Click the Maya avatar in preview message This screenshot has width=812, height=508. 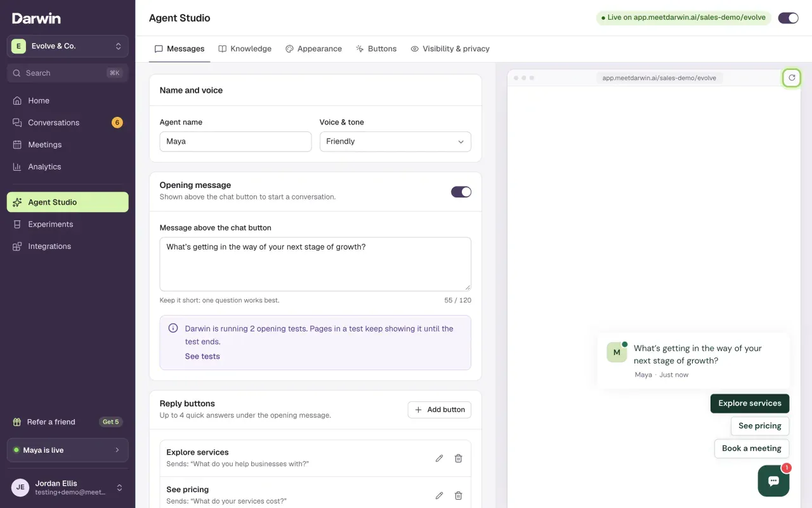pos(617,352)
